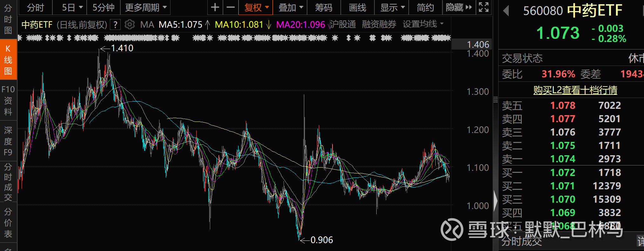Click the 1.406 price axis label
This screenshot has width=644, height=251.
(x=478, y=45)
